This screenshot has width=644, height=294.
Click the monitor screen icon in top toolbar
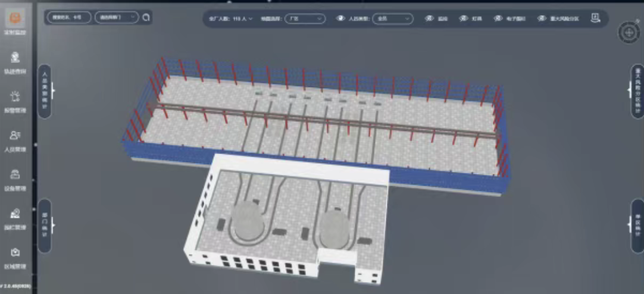coord(595,18)
